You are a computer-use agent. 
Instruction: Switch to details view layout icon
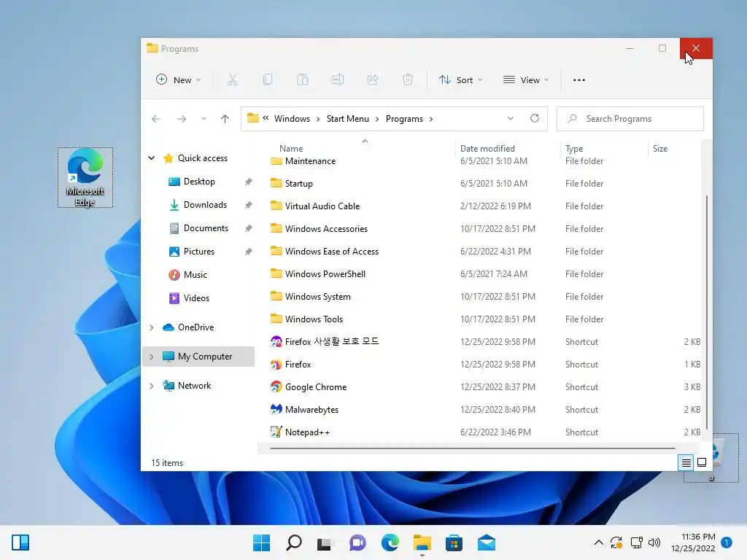click(x=686, y=462)
